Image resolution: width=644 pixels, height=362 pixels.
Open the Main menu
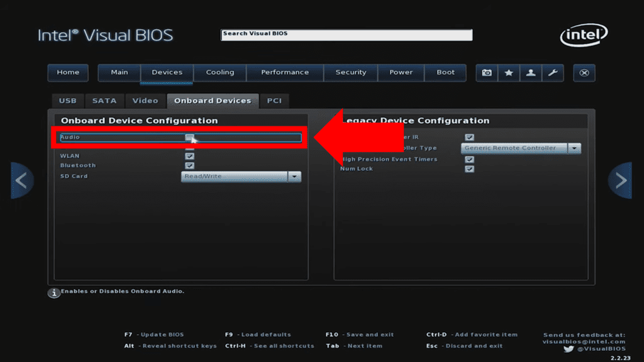point(119,73)
